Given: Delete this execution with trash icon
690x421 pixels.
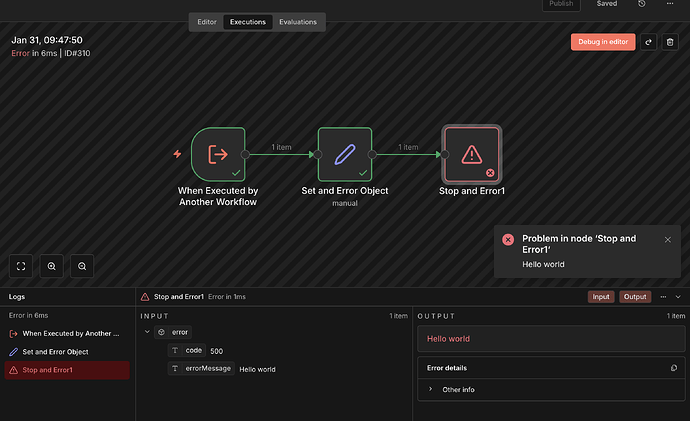Looking at the screenshot, I should tap(670, 42).
